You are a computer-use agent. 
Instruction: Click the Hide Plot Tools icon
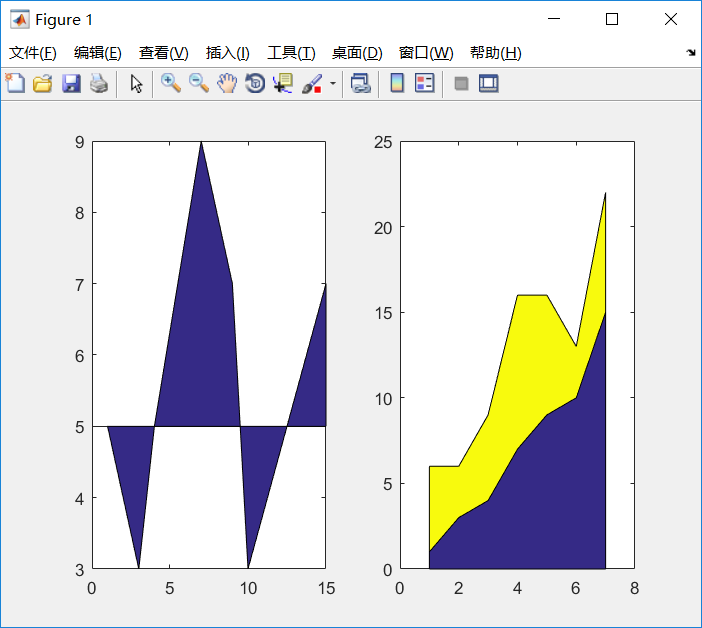(x=461, y=84)
